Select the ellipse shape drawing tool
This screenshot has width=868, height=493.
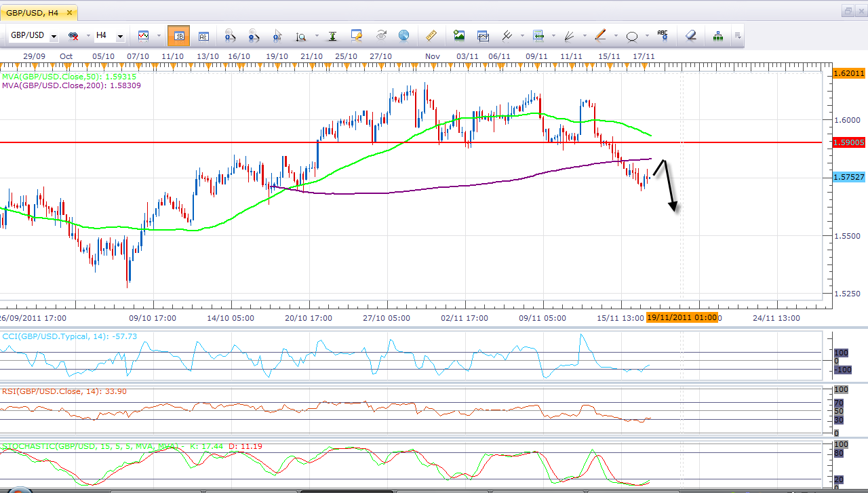point(632,35)
